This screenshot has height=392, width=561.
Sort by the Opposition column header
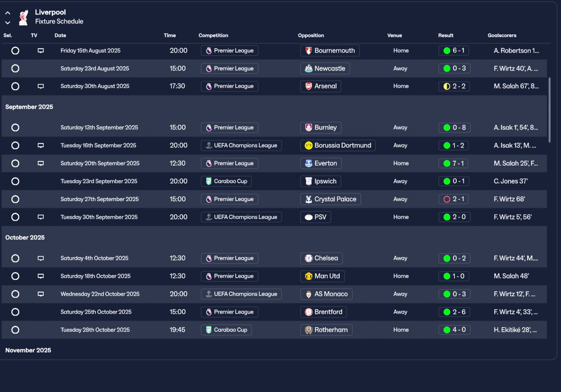[x=311, y=35]
